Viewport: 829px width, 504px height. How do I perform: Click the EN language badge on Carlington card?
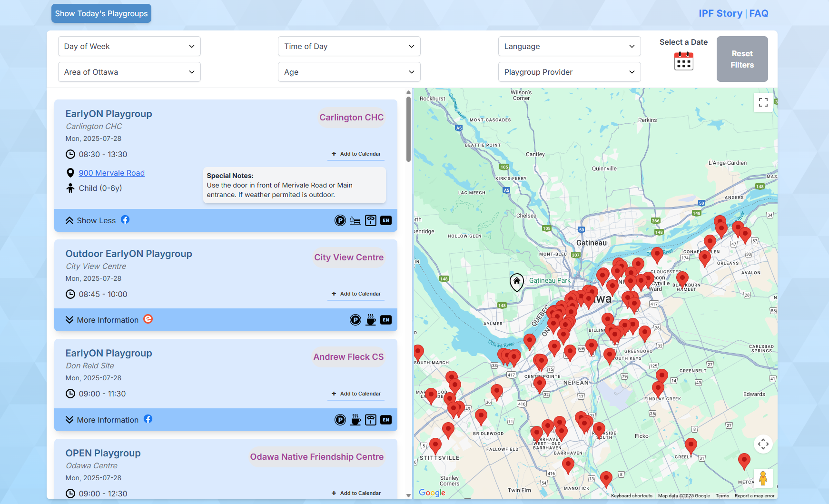click(x=386, y=220)
